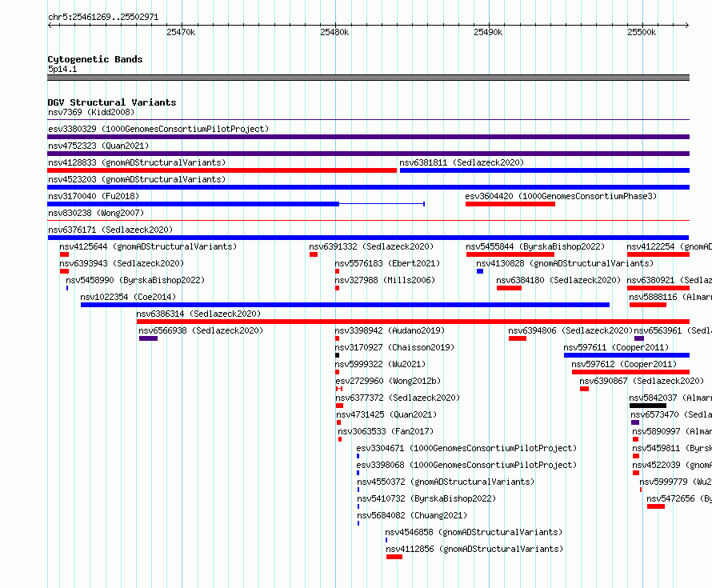This screenshot has height=588, width=712.
Task: Select the nsv5888116 red glyph
Action: click(x=648, y=305)
